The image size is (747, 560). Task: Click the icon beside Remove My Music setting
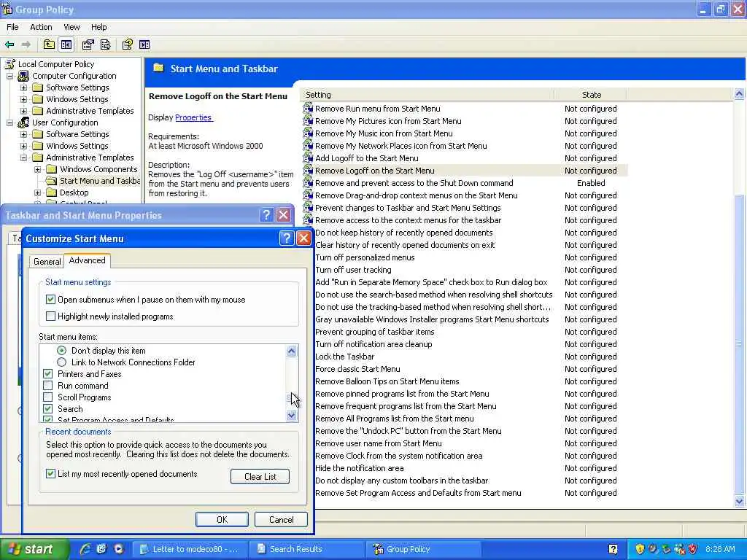pos(309,133)
